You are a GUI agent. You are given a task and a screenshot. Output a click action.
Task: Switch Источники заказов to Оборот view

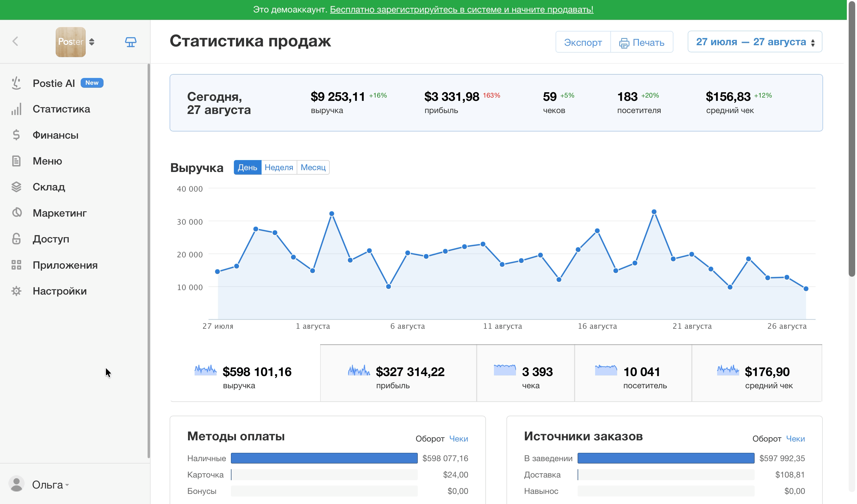click(767, 439)
